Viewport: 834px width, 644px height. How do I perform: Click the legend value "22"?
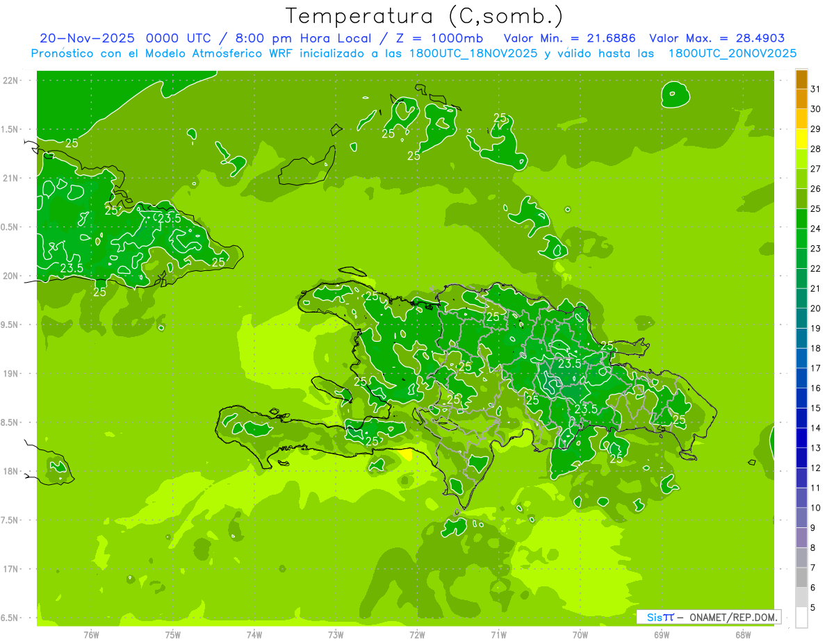pyautogui.click(x=816, y=268)
